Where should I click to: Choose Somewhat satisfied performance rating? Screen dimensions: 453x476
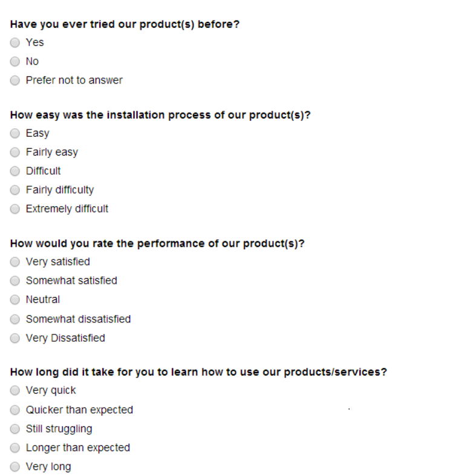[15, 281]
